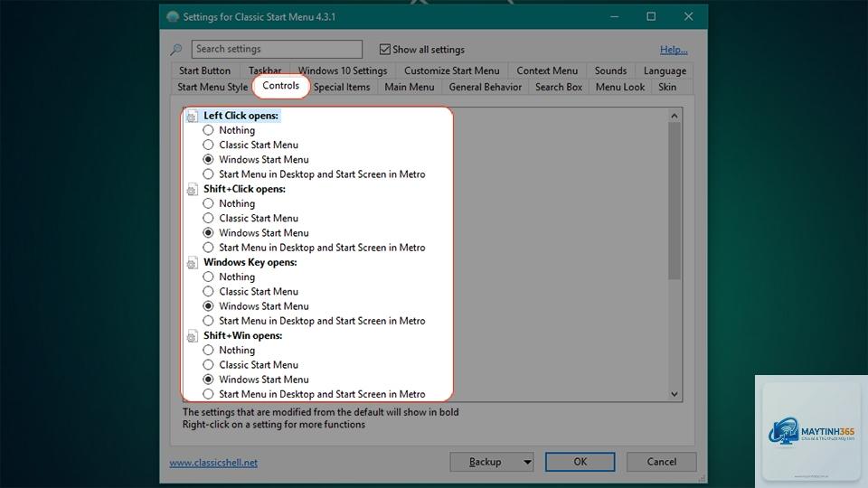
Task: Select Nothing under Left Click opens
Action: coord(208,130)
